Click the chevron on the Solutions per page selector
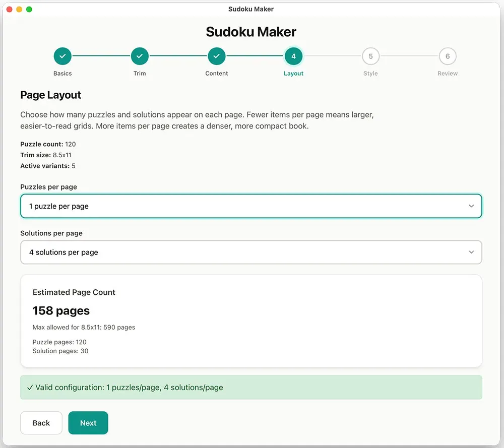Screen dimensions: 504x448 pyautogui.click(x=471, y=252)
